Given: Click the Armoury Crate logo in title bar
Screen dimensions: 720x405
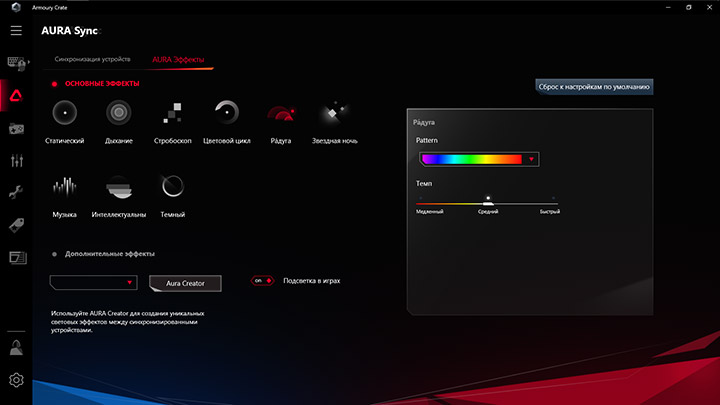Looking at the screenshot, I should [x=16, y=7].
